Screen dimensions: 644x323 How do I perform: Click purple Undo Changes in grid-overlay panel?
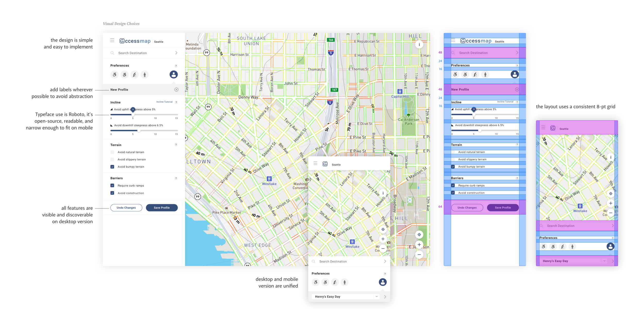click(x=467, y=208)
